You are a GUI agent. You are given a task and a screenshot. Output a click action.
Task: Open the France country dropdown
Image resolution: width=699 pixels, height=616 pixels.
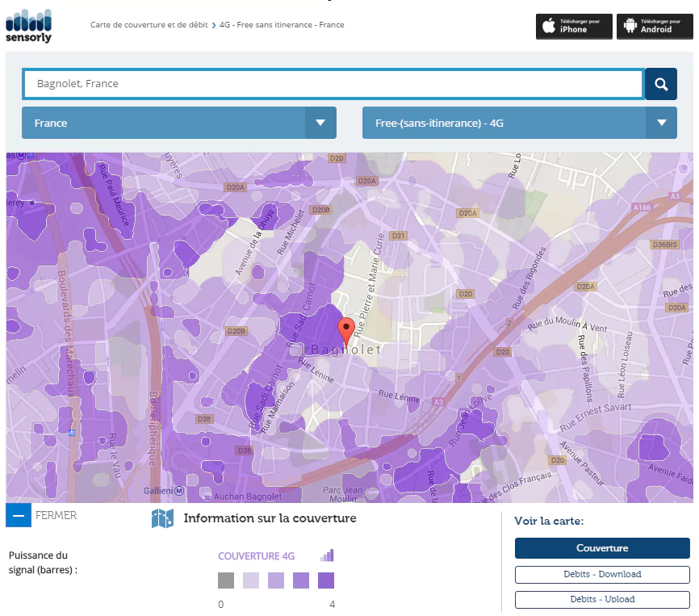click(178, 124)
